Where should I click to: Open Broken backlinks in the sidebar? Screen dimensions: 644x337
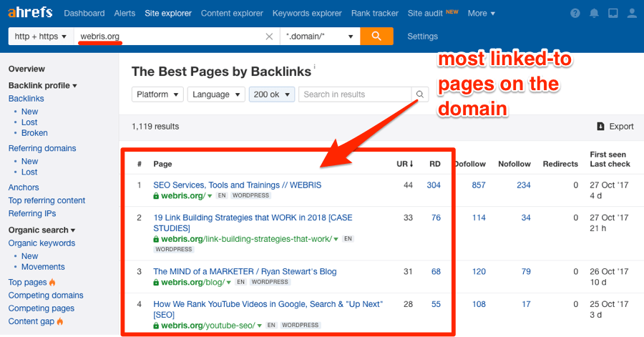[x=34, y=133]
